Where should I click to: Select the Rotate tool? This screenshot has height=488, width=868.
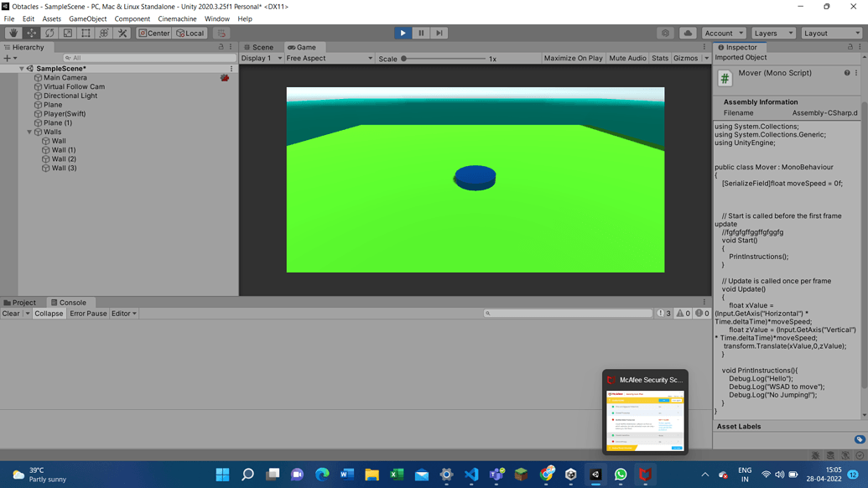tap(49, 33)
